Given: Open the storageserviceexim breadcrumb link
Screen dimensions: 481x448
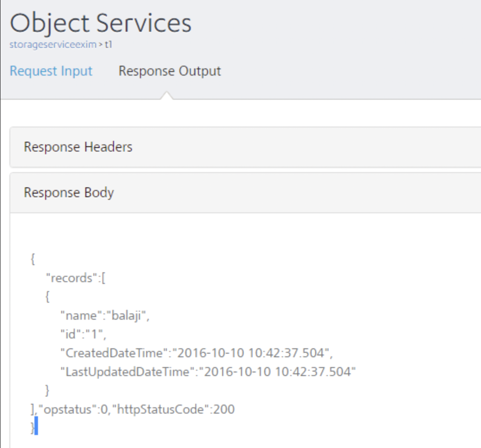Looking at the screenshot, I should [x=53, y=45].
